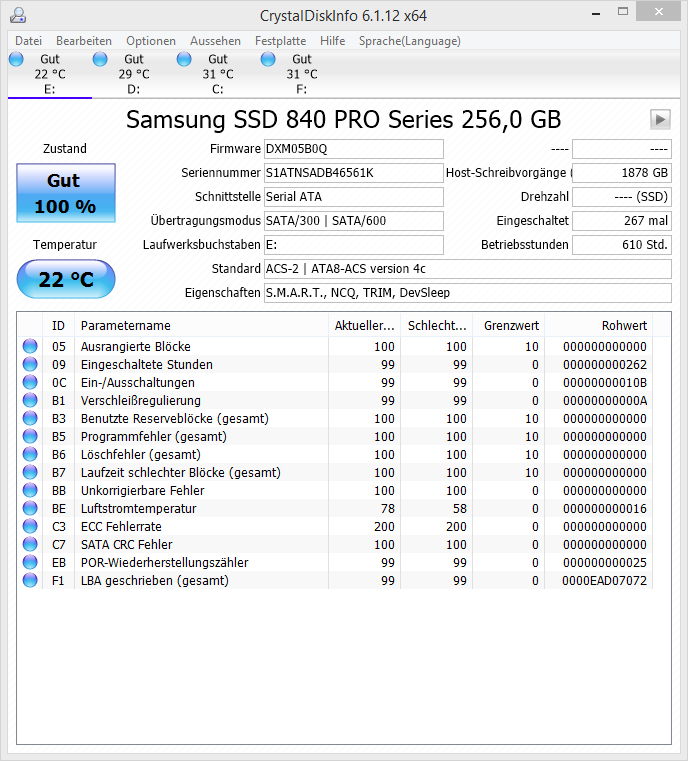Click status orb of Laufzeit schlechter Blöcke row
Viewport: 688px width, 761px height.
click(x=30, y=472)
